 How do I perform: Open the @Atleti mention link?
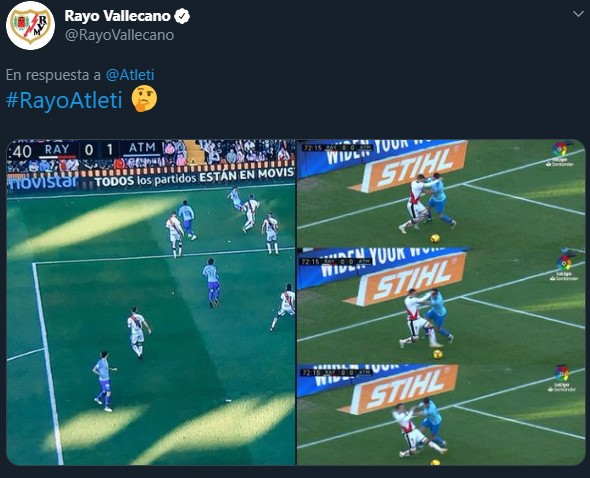[130, 75]
